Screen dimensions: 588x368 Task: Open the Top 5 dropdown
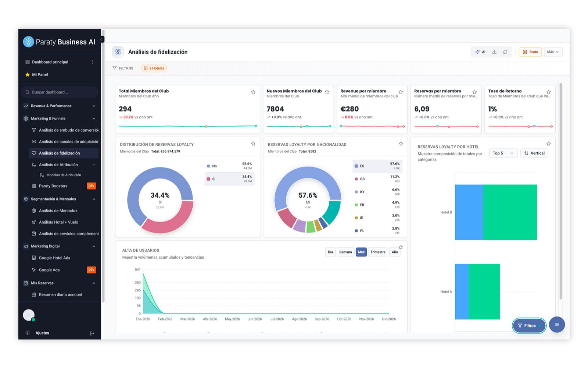pyautogui.click(x=503, y=153)
